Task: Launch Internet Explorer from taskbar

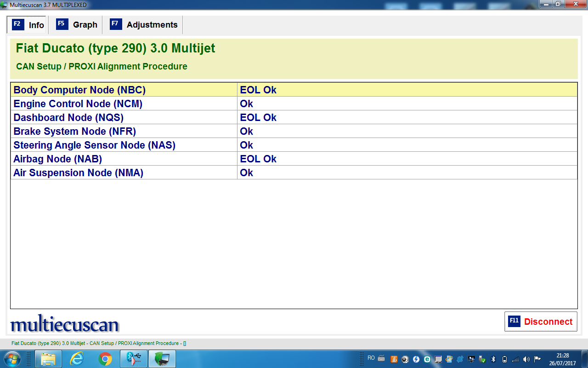Action: click(77, 358)
